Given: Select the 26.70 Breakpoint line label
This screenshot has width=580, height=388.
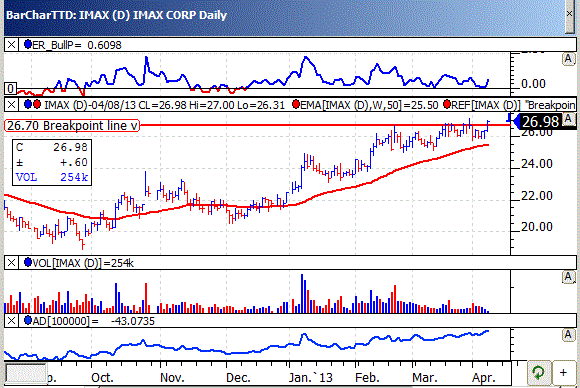Looking at the screenshot, I should click(72, 126).
